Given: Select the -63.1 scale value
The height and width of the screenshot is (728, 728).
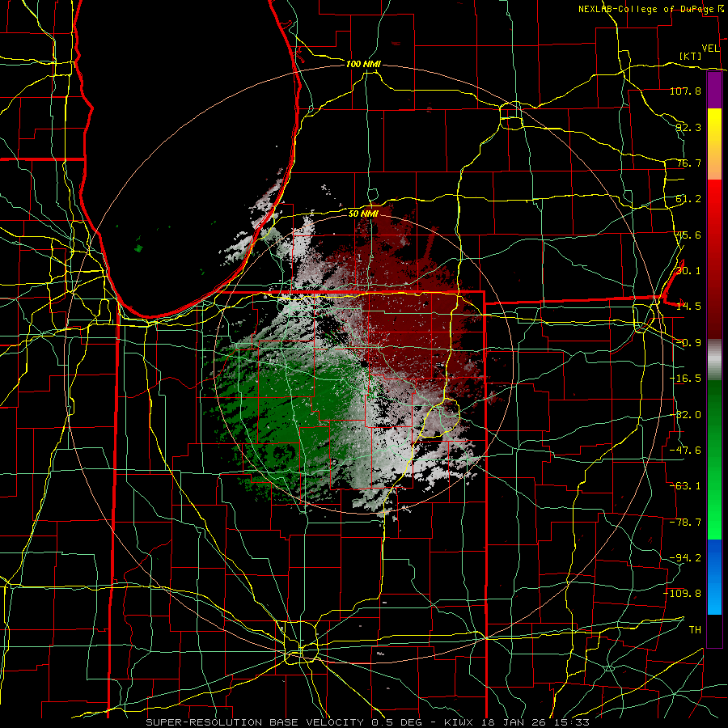Looking at the screenshot, I should click(x=685, y=486).
